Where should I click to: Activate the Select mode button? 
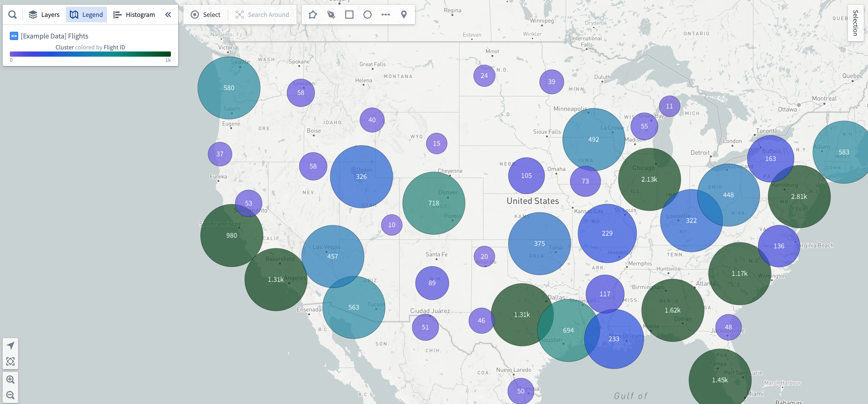point(205,15)
